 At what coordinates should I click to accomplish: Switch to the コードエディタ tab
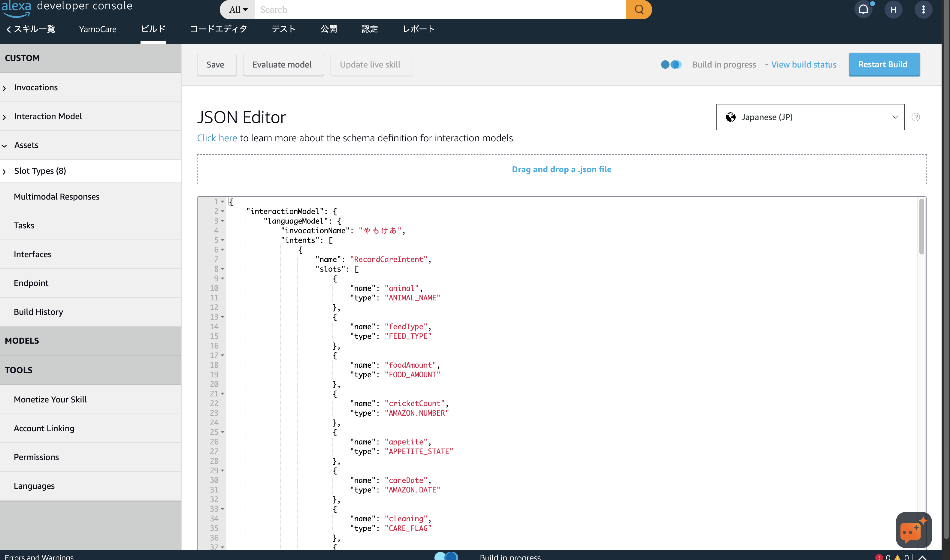pos(219,29)
